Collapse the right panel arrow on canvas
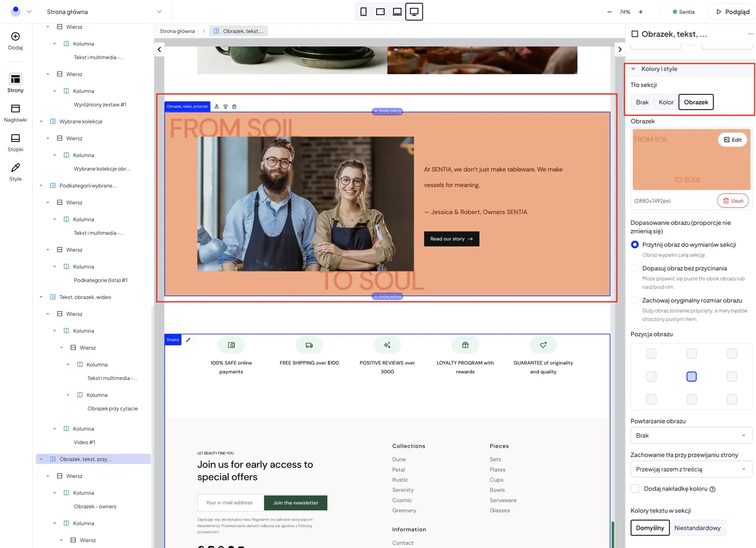 coord(620,49)
